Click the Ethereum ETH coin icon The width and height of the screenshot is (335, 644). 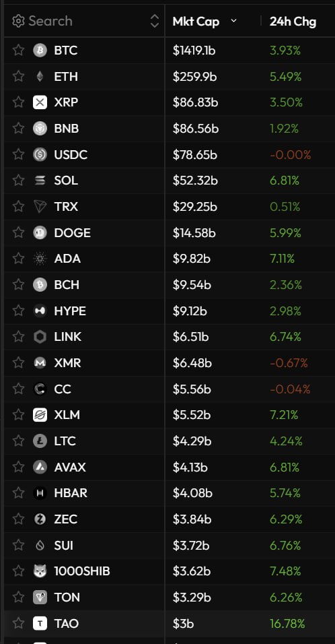pyautogui.click(x=40, y=76)
